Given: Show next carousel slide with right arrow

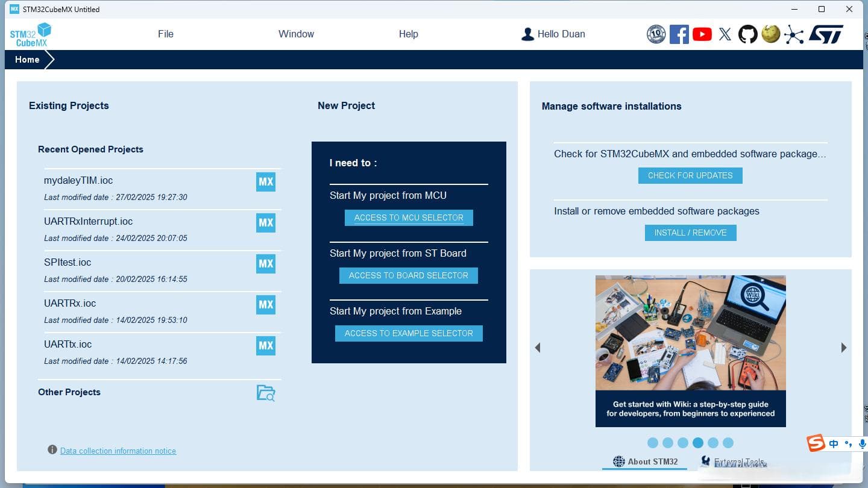Looking at the screenshot, I should point(844,348).
